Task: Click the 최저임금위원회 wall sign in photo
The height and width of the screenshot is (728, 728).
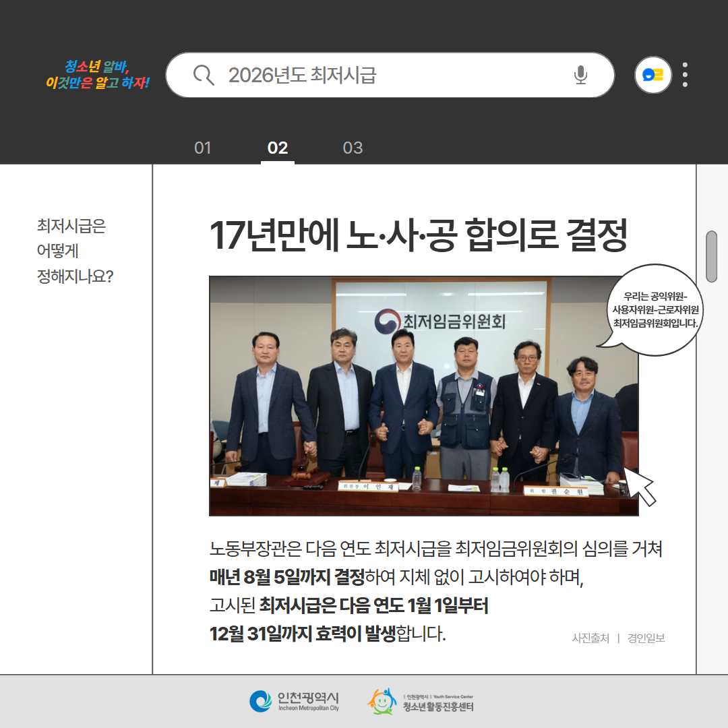Action: (x=442, y=321)
